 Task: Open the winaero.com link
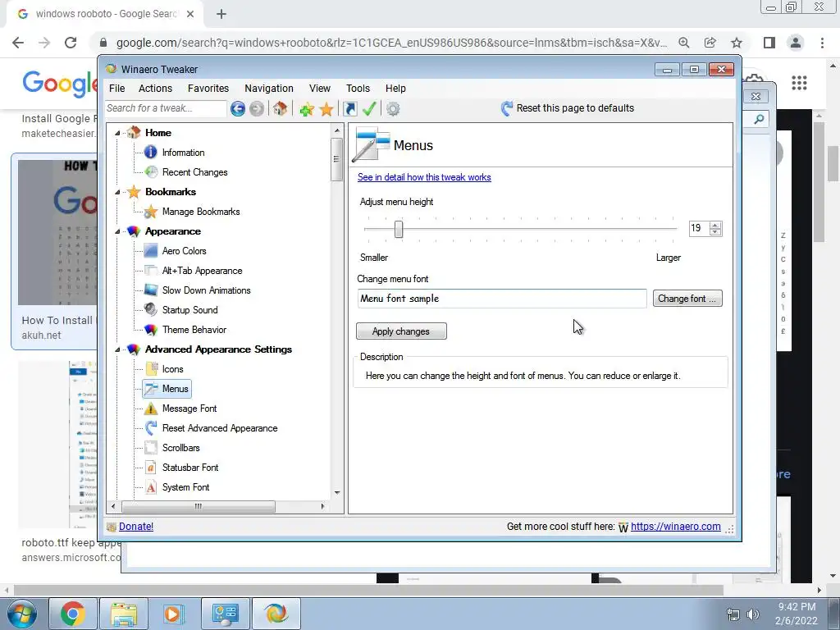pyautogui.click(x=676, y=527)
